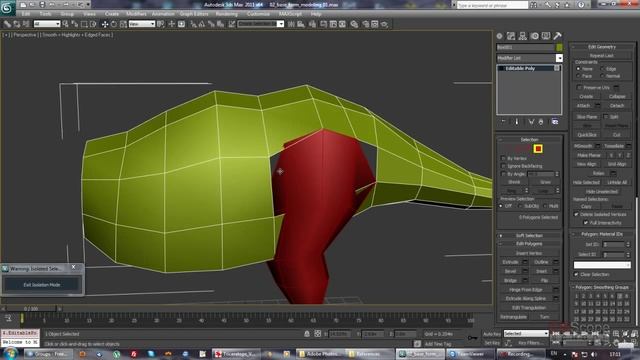Open the MAXScript menu
Screen dimensions: 640x360
coord(290,14)
